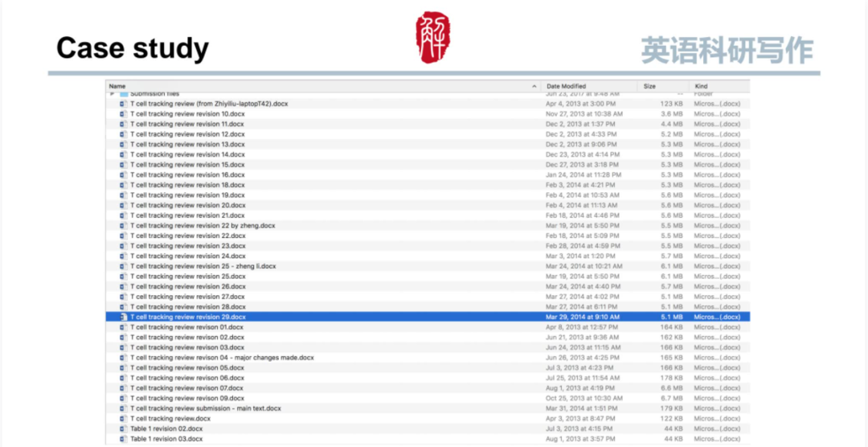Screen dimensions: 868x447
Task: Select 'T cell tracking review.docx' file name
Action: coord(170,419)
